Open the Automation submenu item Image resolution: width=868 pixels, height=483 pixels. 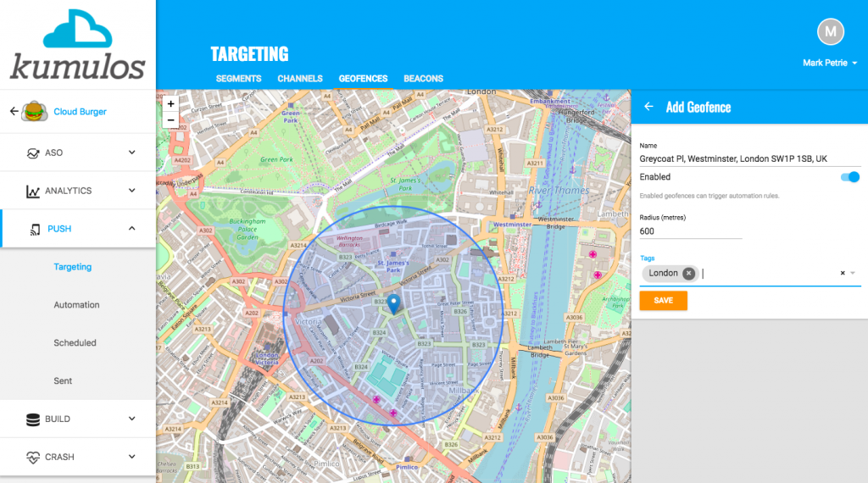pyautogui.click(x=76, y=305)
